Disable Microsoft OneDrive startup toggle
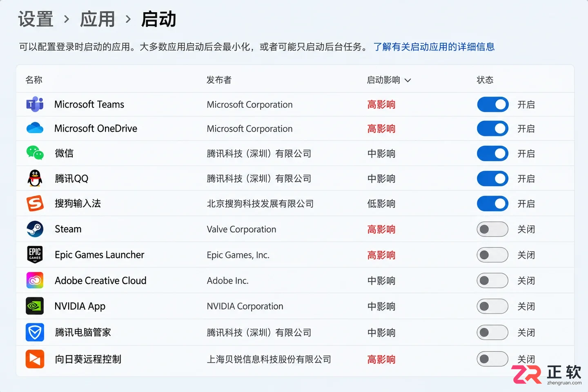The width and height of the screenshot is (588, 392). [493, 129]
